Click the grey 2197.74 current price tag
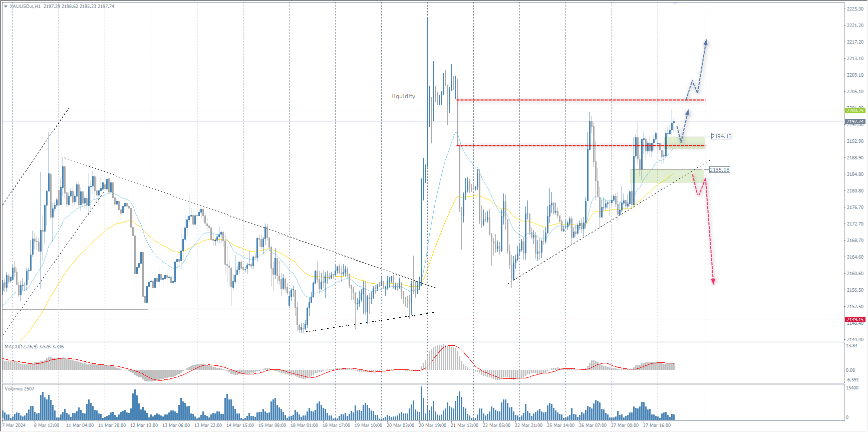 [855, 121]
